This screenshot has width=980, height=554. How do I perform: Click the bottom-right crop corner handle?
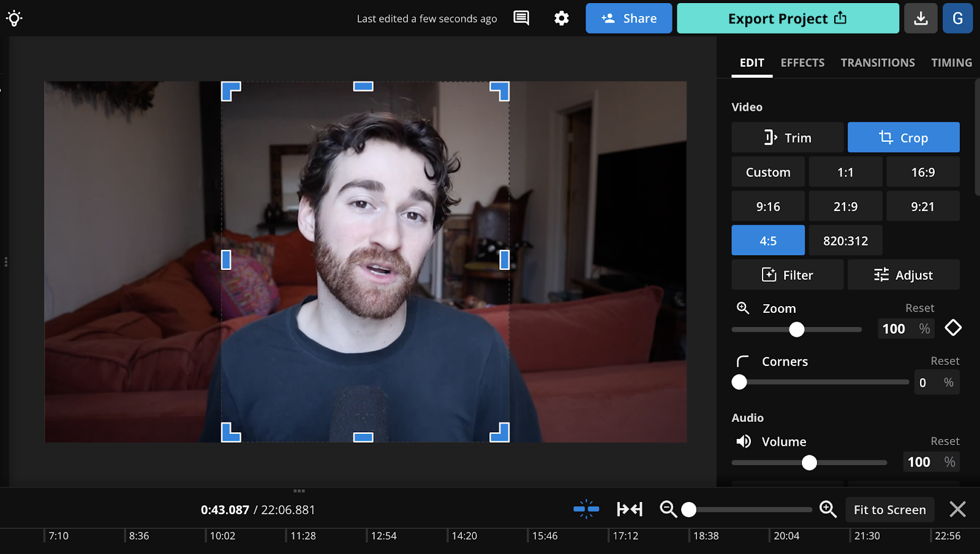(x=500, y=432)
